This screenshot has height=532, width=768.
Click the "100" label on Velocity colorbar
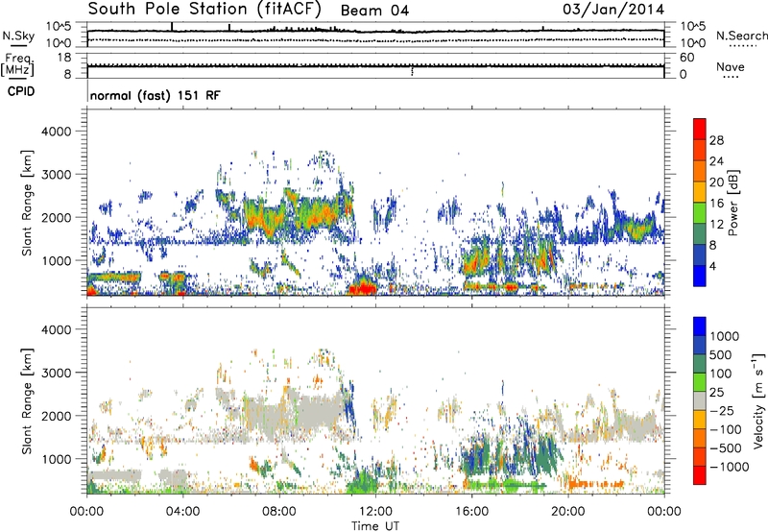click(723, 374)
